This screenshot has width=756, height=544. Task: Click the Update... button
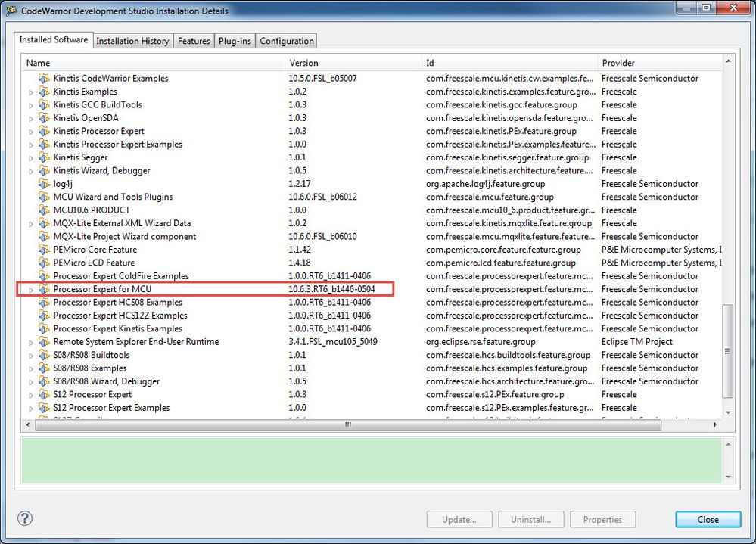459,519
